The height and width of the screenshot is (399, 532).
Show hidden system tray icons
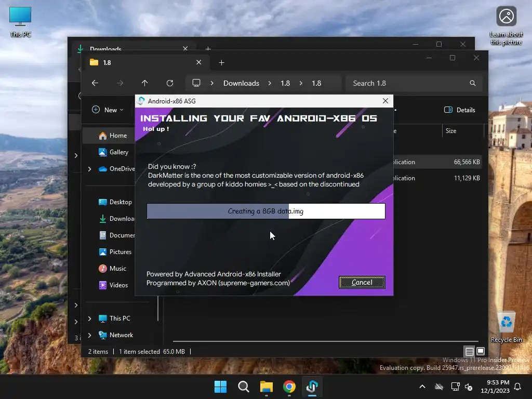422,387
